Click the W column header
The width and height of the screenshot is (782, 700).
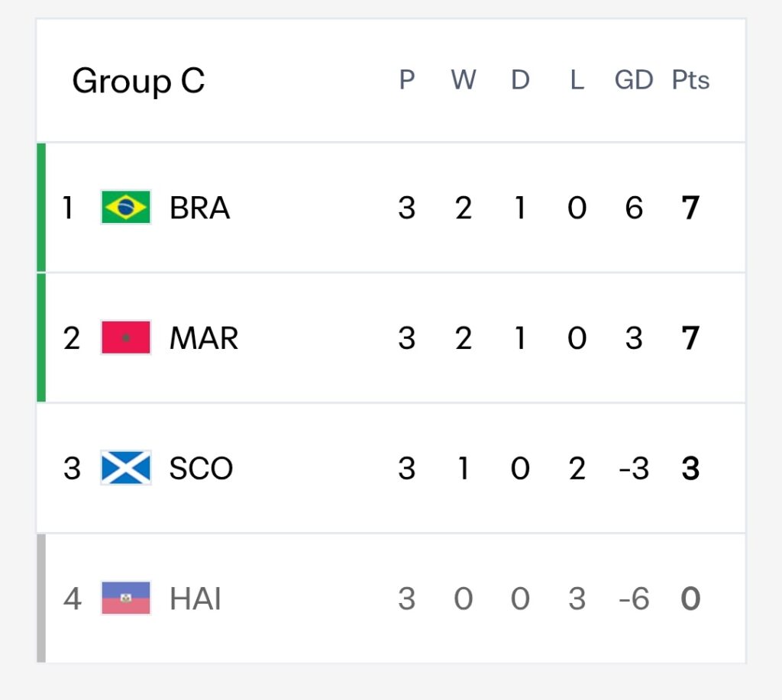point(464,80)
